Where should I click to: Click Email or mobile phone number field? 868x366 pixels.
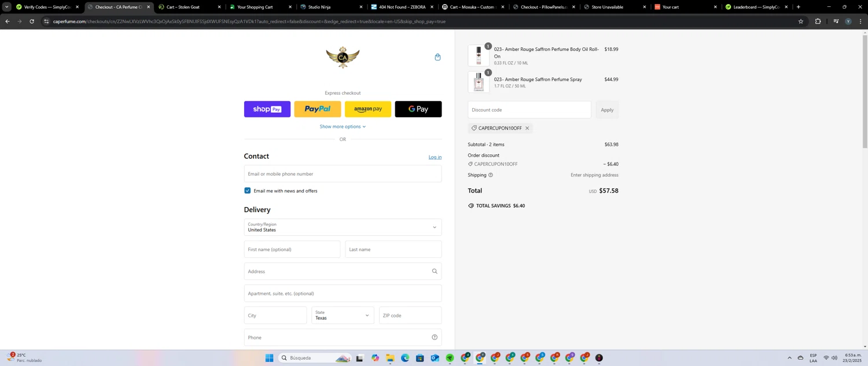point(343,174)
